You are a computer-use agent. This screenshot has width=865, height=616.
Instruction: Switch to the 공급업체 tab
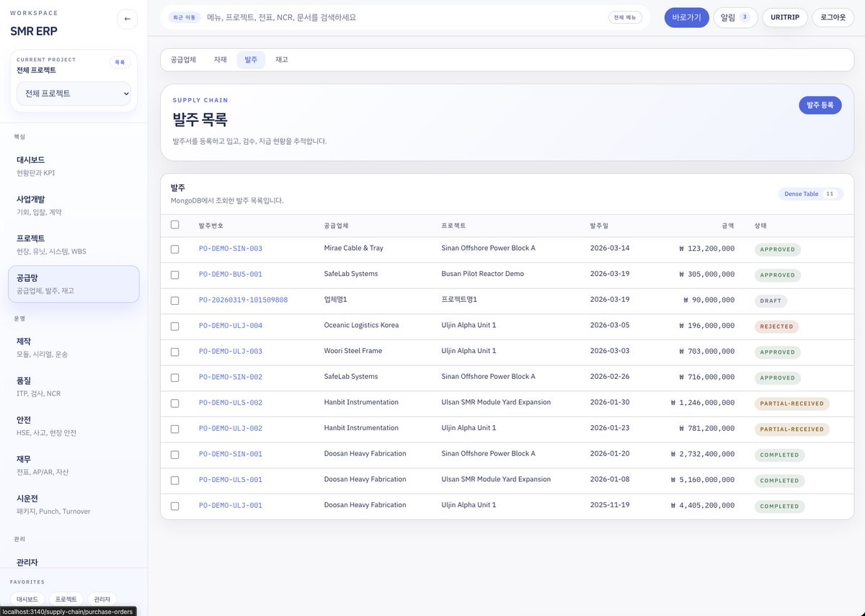click(183, 60)
